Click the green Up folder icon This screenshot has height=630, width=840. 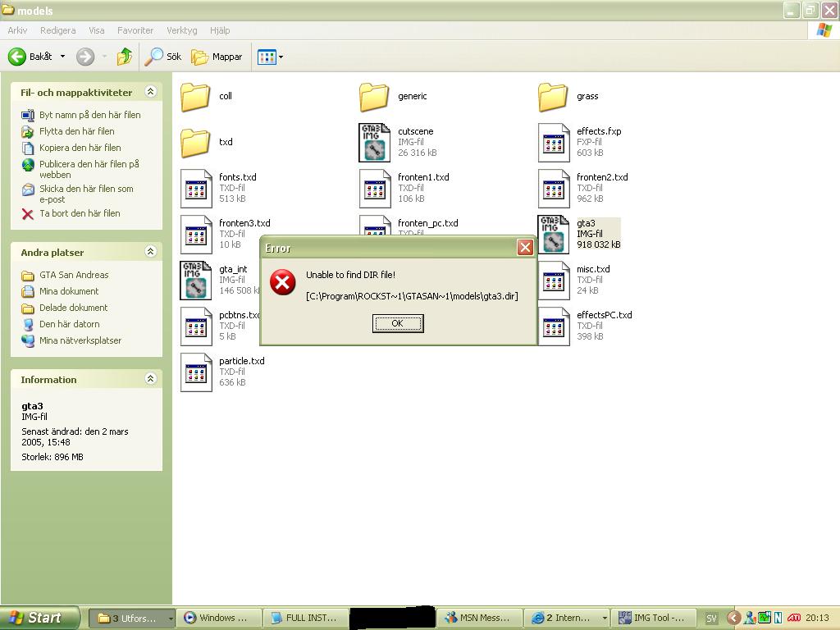tap(125, 57)
